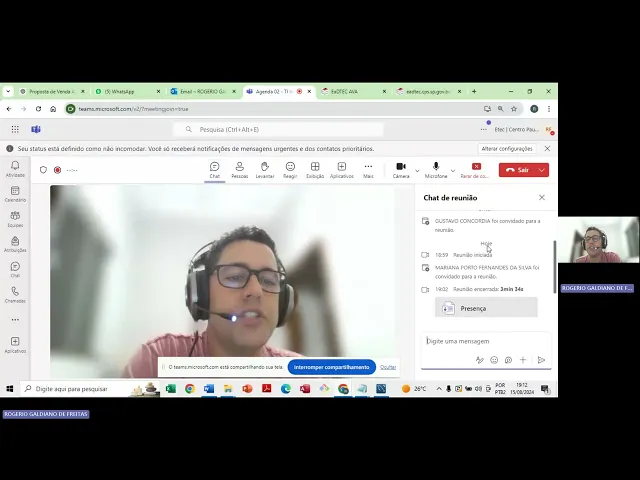Leave meeting with Sair button
This screenshot has height=480, width=640.
pos(517,170)
